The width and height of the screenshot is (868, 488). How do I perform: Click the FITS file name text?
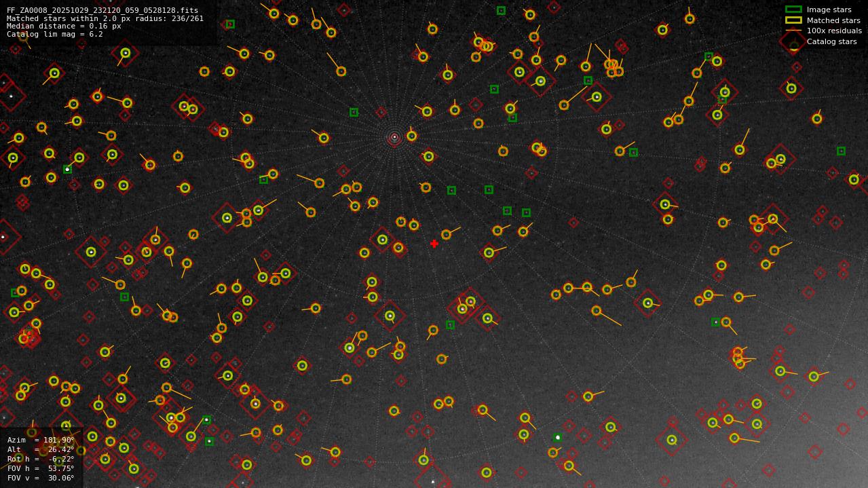(x=102, y=11)
